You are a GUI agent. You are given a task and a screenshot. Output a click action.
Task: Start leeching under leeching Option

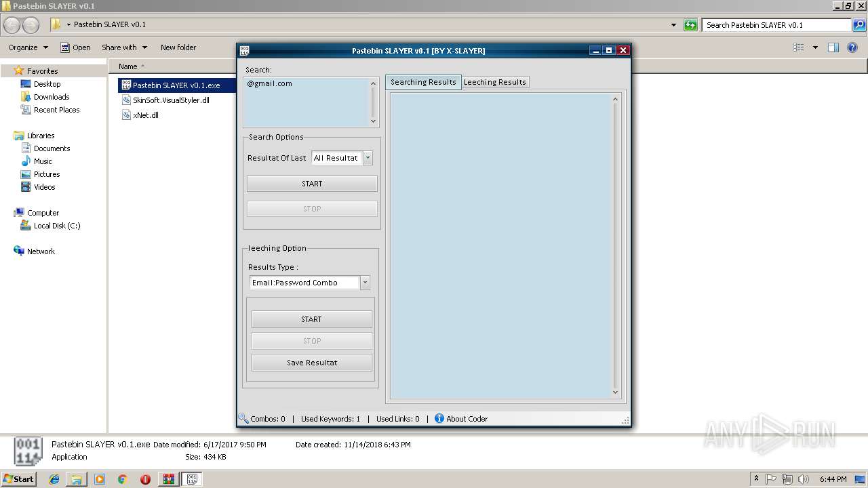click(312, 319)
